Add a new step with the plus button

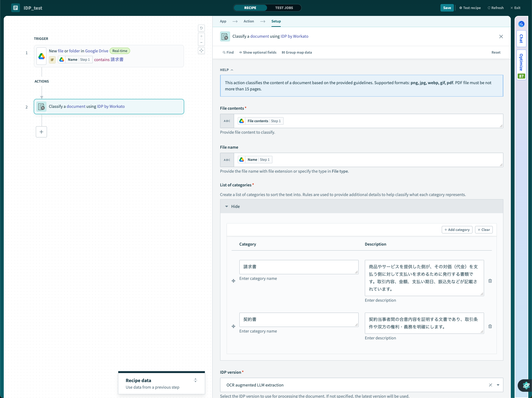pos(41,132)
